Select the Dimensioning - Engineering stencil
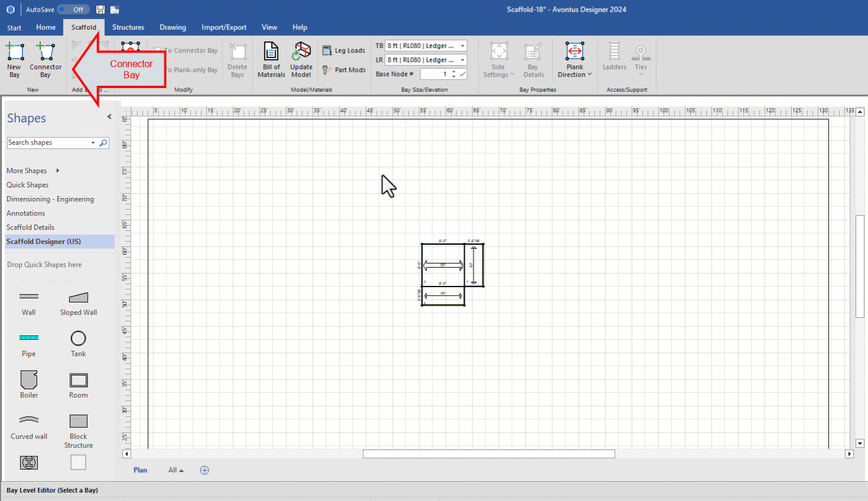Viewport: 868px width, 501px height. (x=50, y=199)
